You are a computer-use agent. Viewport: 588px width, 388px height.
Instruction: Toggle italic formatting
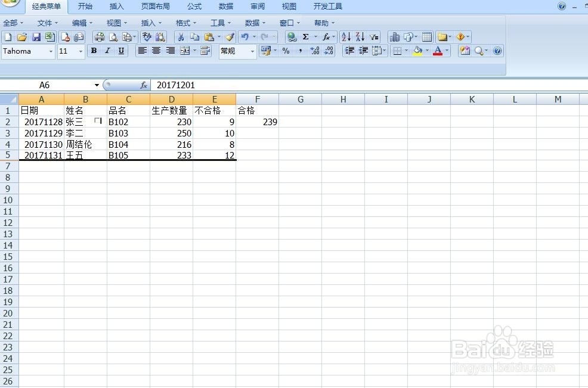(x=107, y=51)
